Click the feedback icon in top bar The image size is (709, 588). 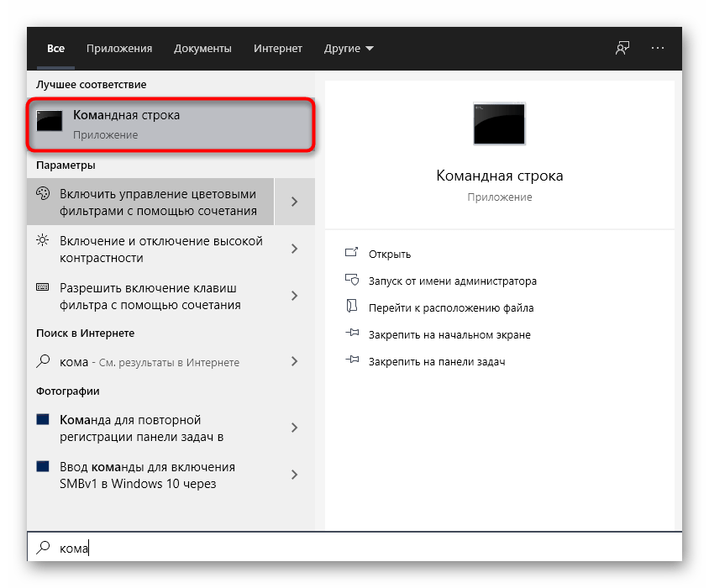[x=622, y=49]
